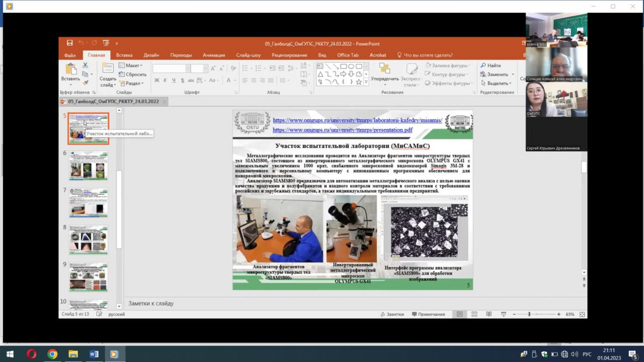Switch to the Слайд-шоу tab
The width and height of the screenshot is (644, 362).
pyautogui.click(x=248, y=55)
